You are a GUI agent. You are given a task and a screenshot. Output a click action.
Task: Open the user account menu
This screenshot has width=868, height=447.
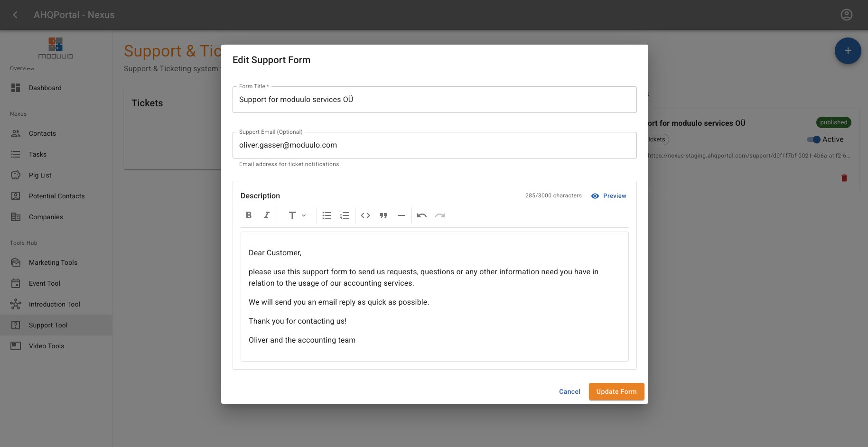click(x=846, y=15)
